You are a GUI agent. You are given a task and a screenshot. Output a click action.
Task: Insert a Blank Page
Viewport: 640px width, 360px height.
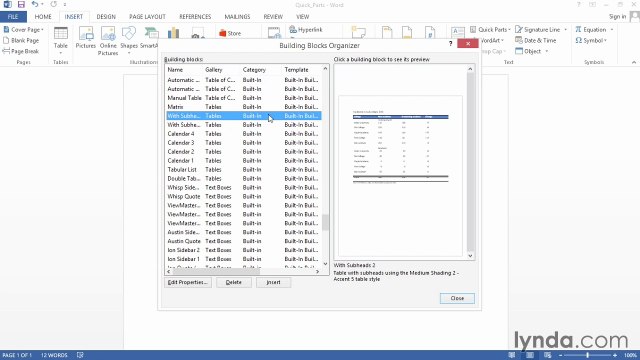point(21,40)
